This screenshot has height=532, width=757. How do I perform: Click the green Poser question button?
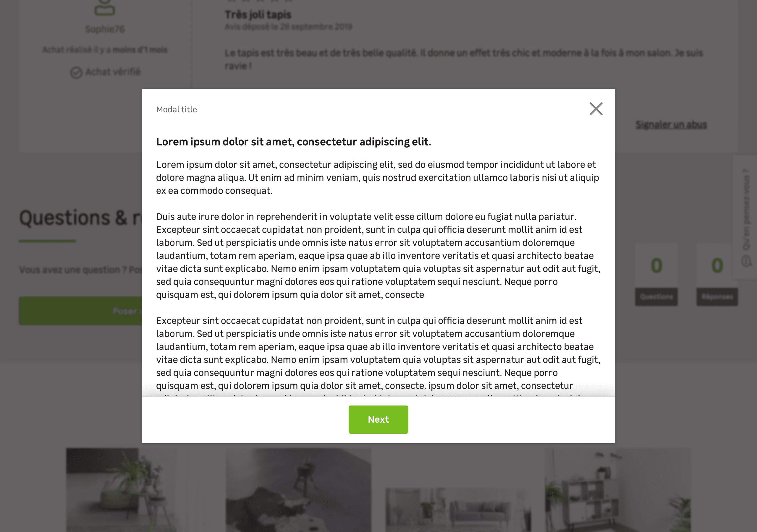tap(80, 311)
